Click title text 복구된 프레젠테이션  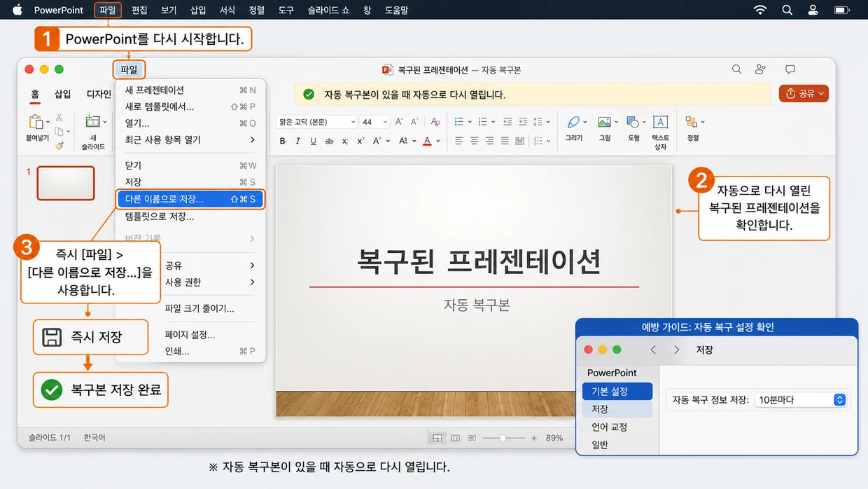pyautogui.click(x=479, y=261)
